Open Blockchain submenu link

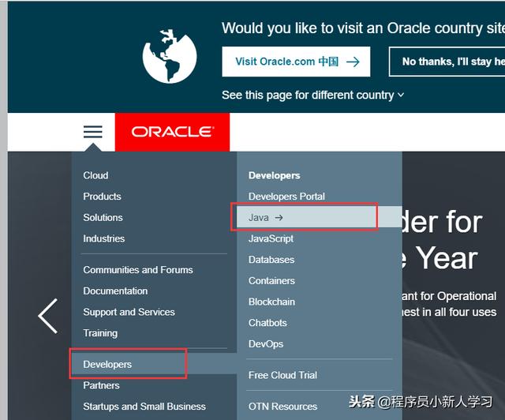(271, 302)
